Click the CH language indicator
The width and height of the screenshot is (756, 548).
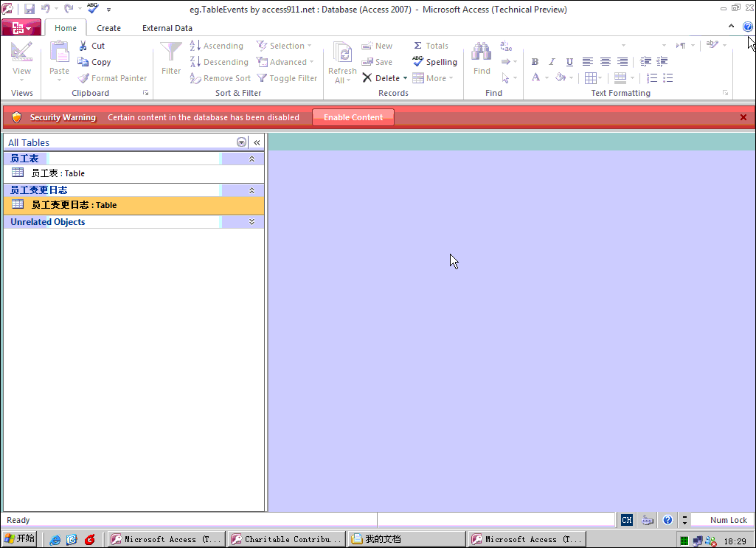pos(626,520)
